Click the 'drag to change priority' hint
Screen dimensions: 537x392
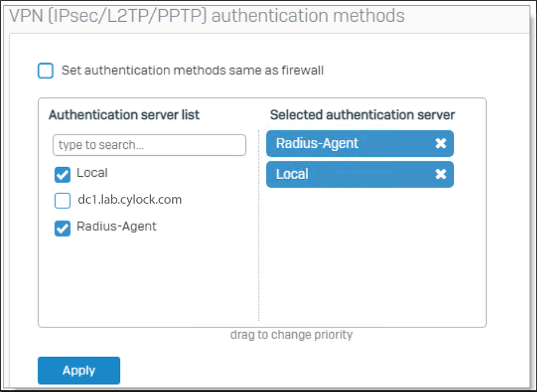point(291,334)
